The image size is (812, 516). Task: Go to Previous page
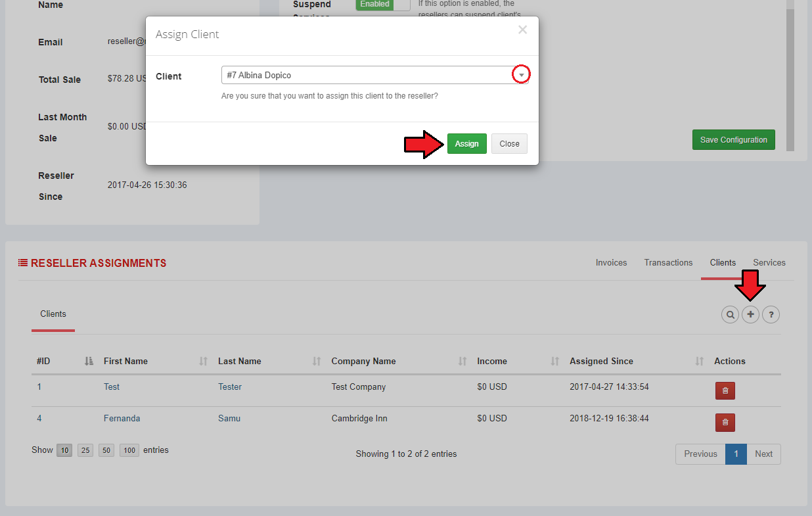[700, 454]
